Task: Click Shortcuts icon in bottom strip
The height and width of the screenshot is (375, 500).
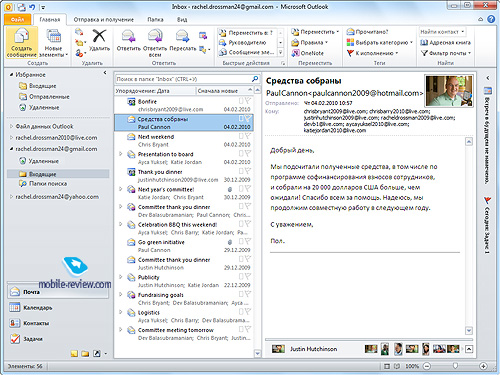Action: (97, 354)
